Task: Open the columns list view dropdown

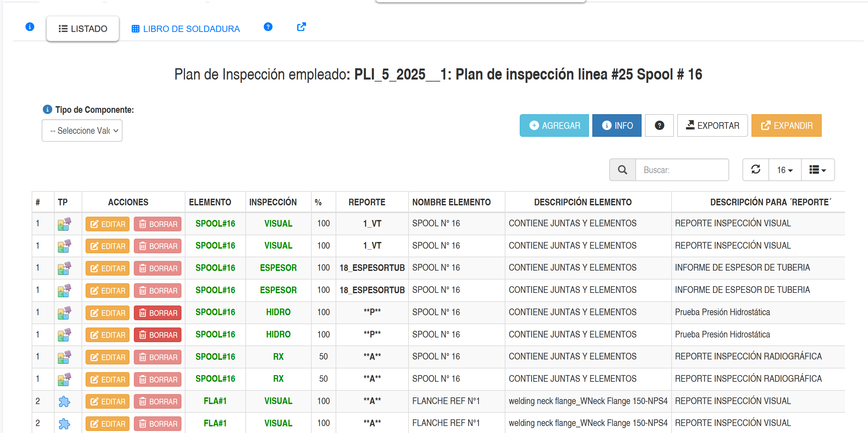Action: coord(817,170)
